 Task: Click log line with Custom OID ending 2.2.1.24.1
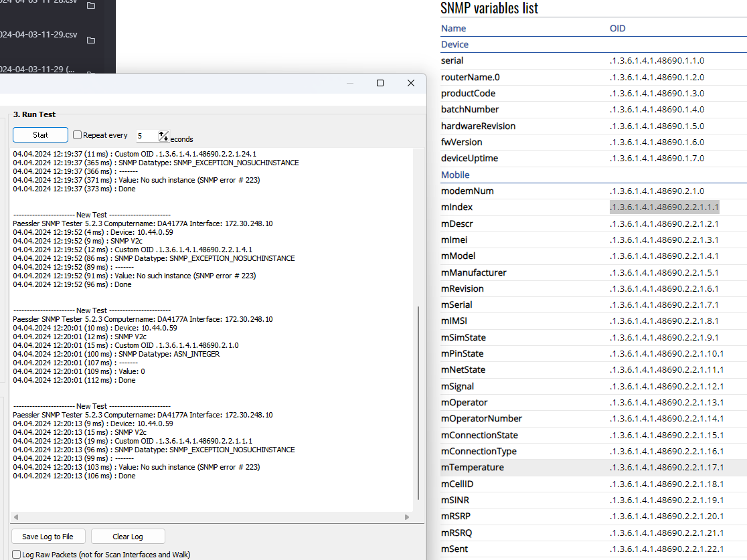[x=135, y=155]
